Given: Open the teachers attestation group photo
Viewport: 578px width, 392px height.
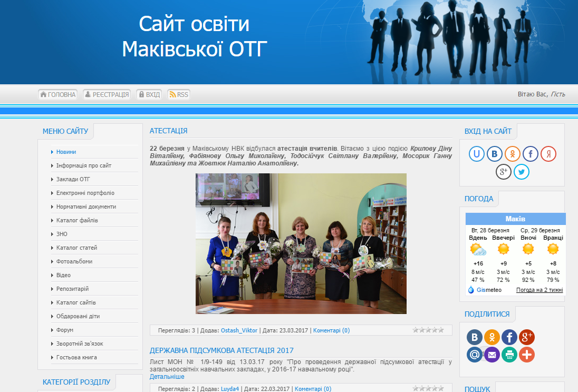Looking at the screenshot, I should (x=301, y=243).
